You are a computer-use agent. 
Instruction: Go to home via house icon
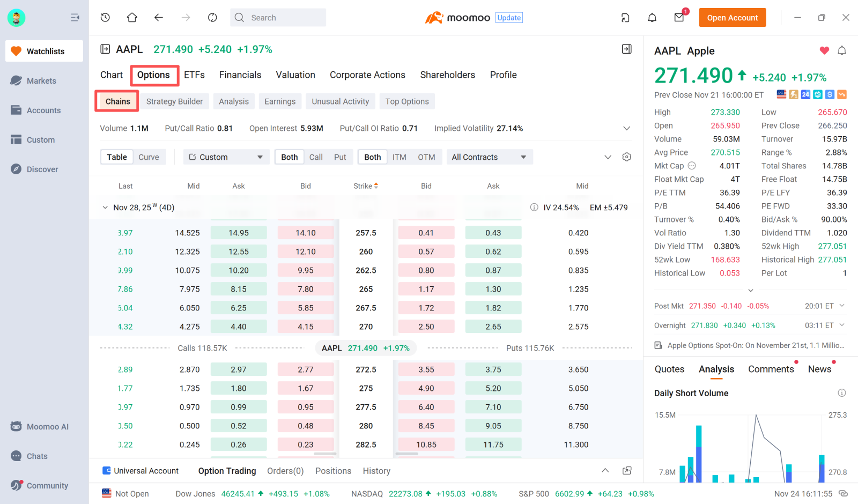click(132, 18)
